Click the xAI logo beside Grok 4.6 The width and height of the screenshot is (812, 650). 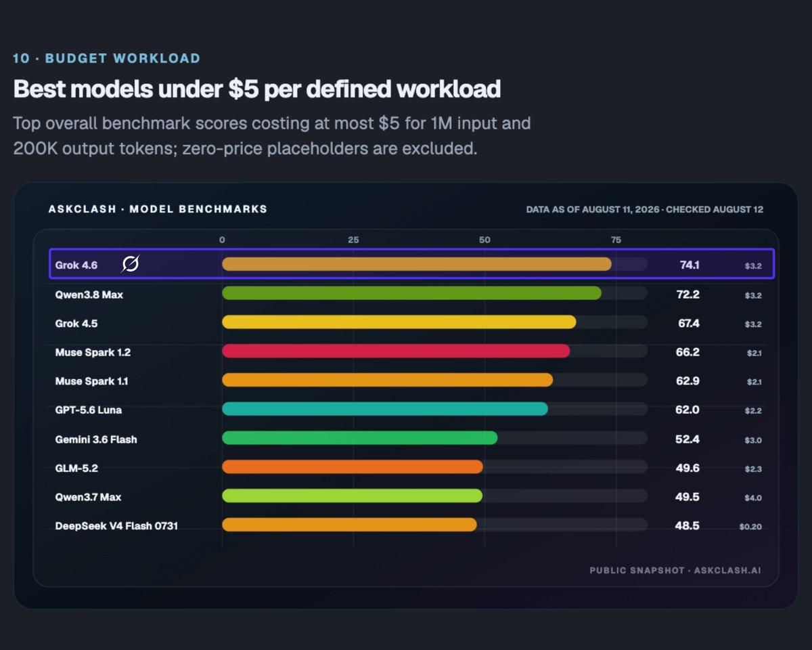pos(130,265)
